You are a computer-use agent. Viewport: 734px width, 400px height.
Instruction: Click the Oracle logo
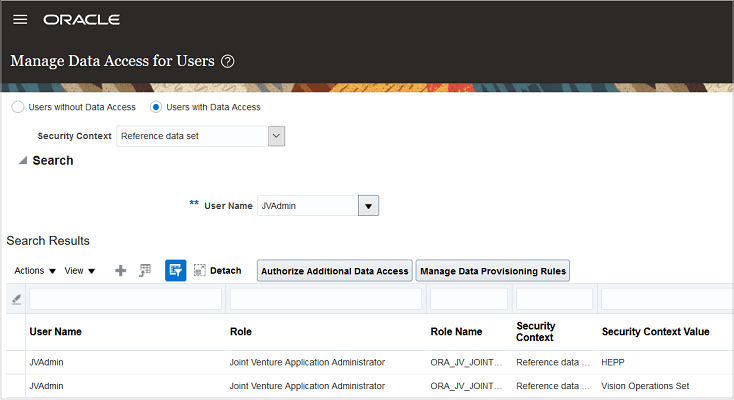tap(82, 20)
